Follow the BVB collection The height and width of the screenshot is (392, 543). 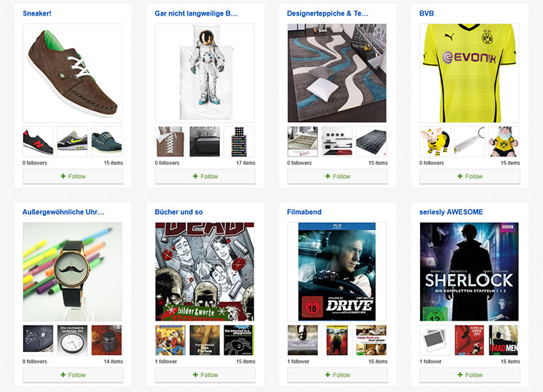469,176
